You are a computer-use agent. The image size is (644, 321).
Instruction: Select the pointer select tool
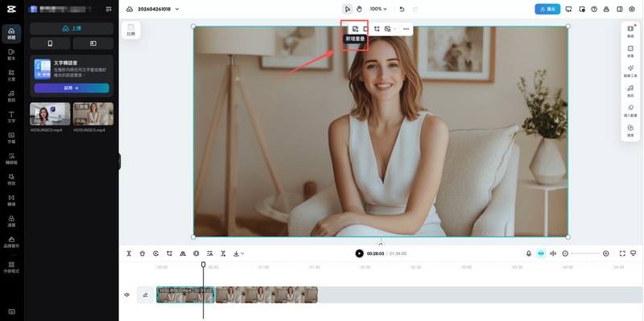pyautogui.click(x=348, y=9)
